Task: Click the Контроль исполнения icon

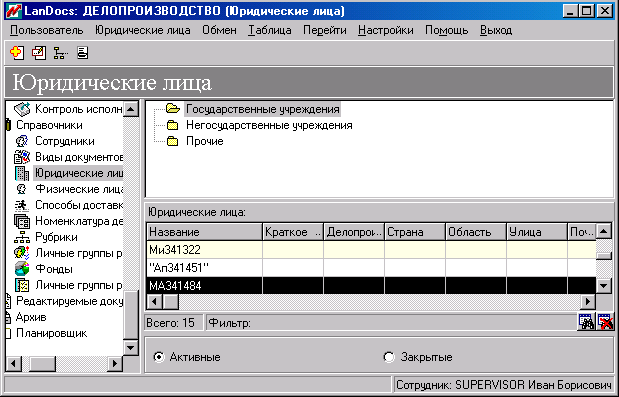Action: 22,109
